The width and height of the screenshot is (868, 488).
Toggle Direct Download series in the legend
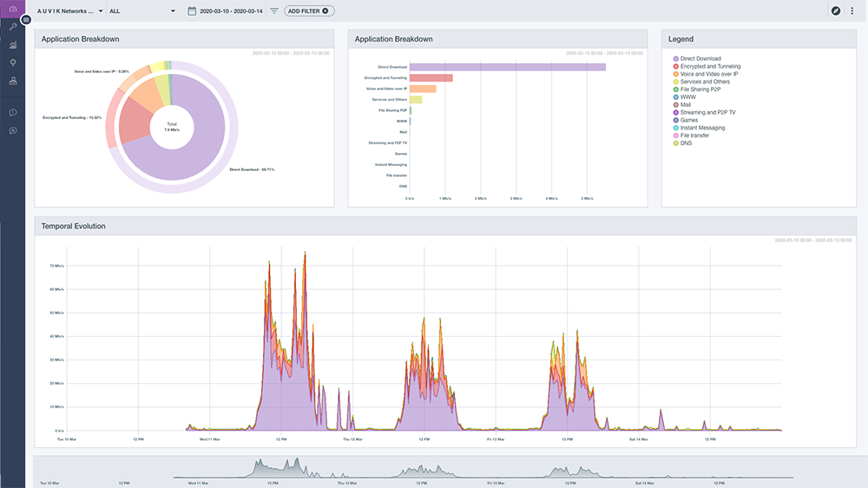coord(700,59)
